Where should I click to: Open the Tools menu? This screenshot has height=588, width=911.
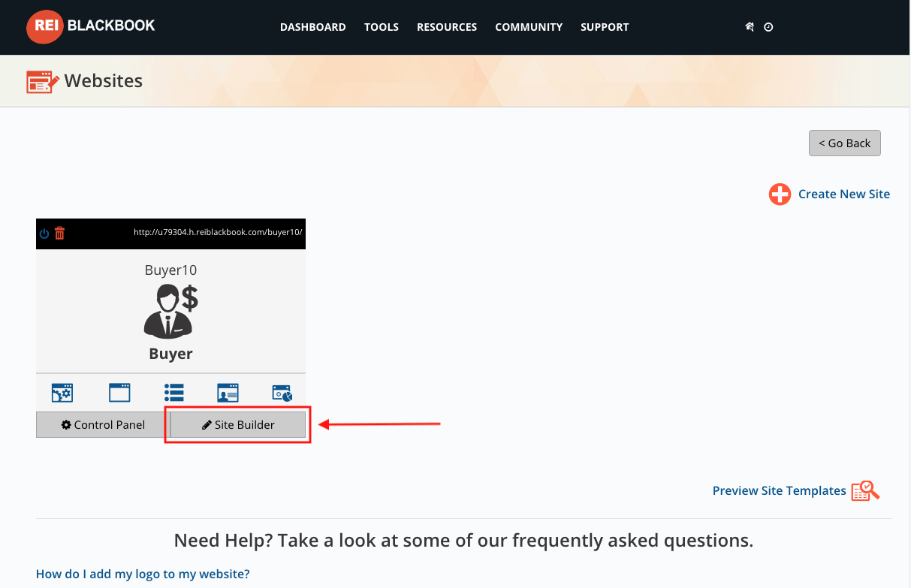coord(382,27)
